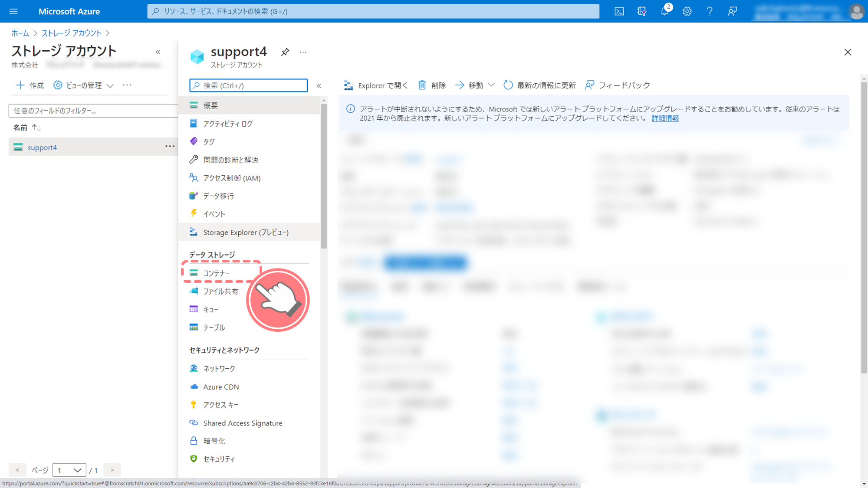Click 移動 move toolbar button
The image size is (868, 488).
point(469,85)
